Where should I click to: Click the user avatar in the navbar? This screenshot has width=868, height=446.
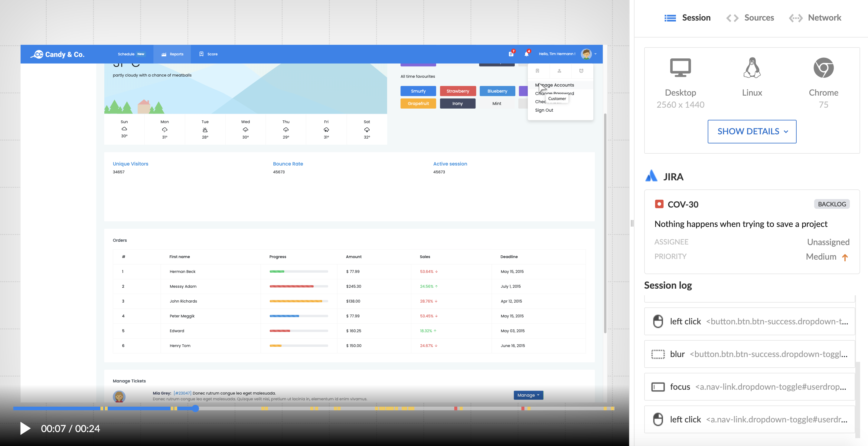(586, 54)
